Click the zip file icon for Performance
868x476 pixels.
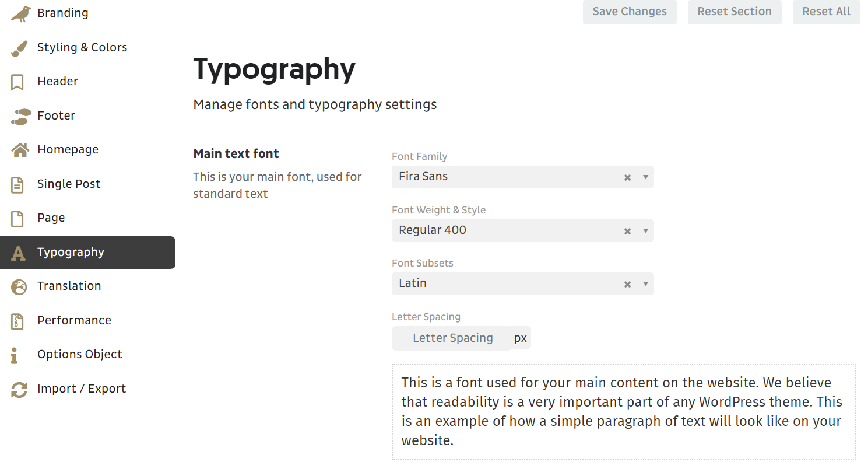(x=17, y=321)
